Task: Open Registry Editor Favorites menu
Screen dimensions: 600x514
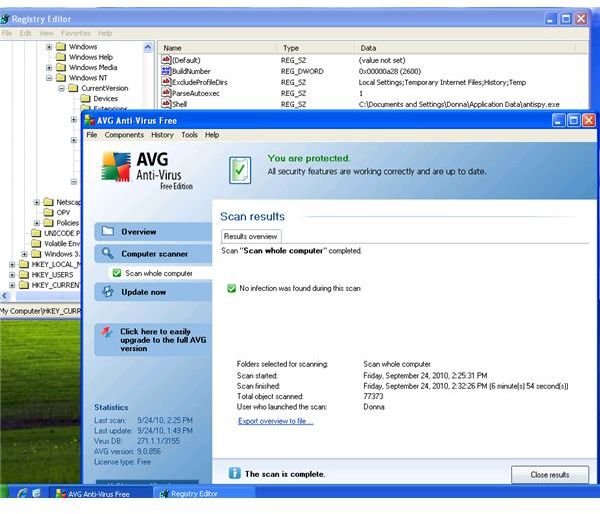Action: 76,33
